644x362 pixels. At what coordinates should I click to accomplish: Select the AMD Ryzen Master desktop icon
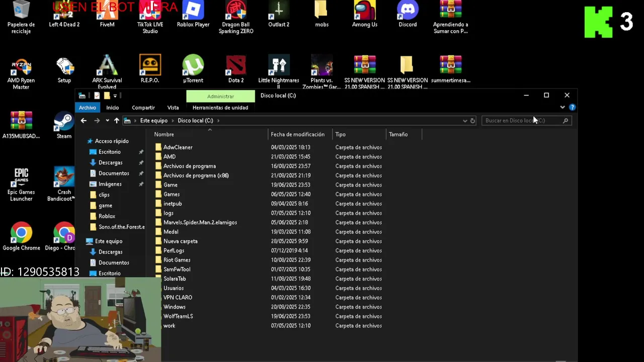(21, 73)
